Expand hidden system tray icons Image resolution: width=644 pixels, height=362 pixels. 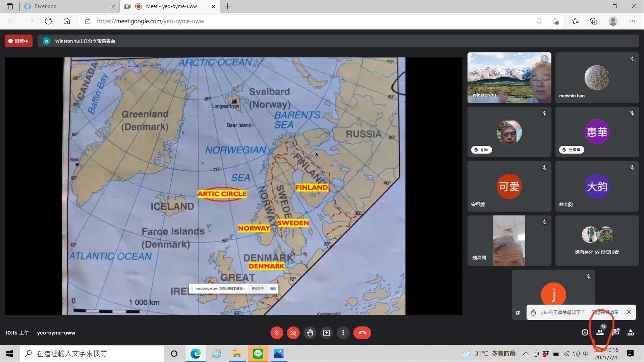click(x=526, y=354)
